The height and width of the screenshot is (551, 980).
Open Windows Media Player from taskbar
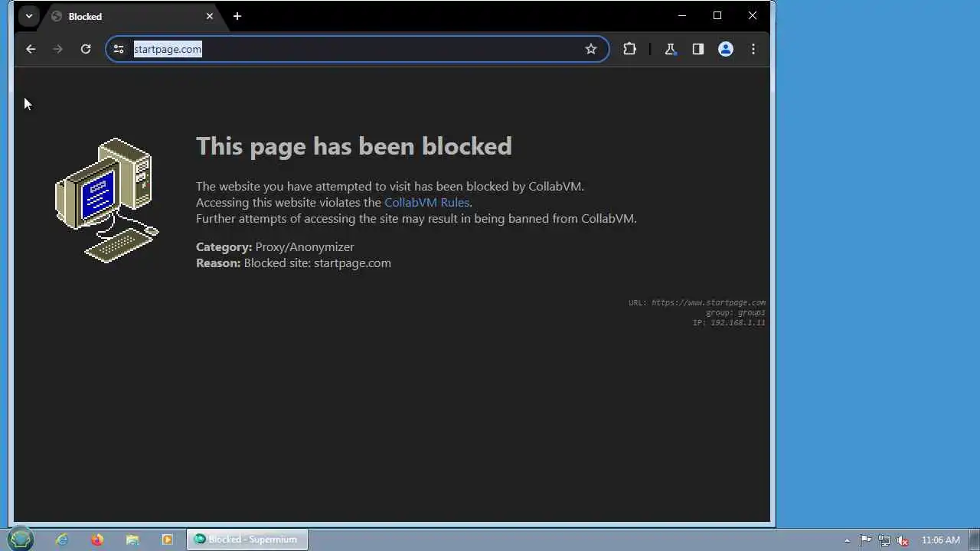168,540
